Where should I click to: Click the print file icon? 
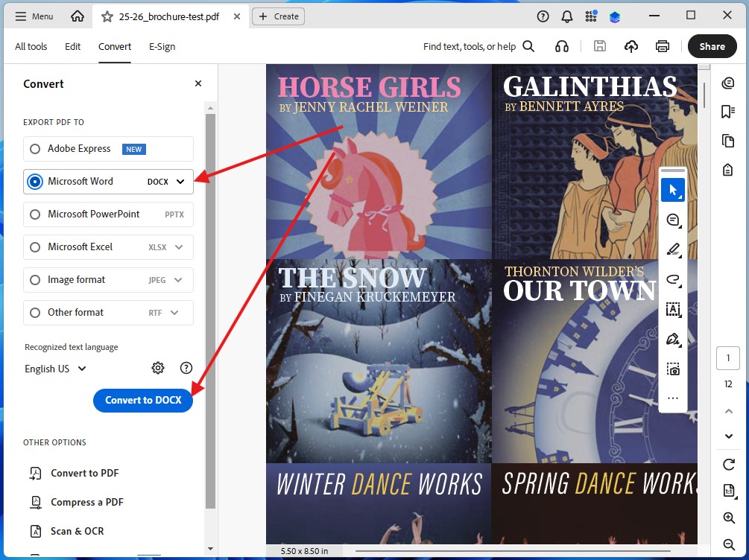point(662,46)
